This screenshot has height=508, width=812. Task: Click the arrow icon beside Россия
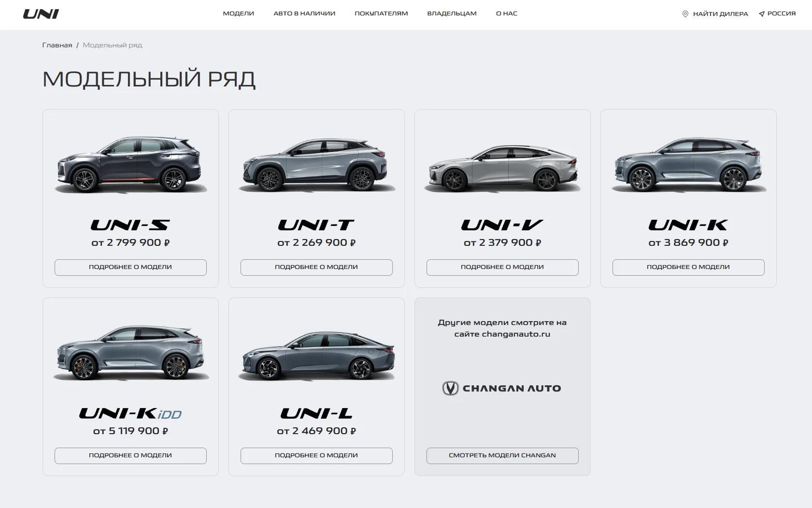[x=762, y=14]
